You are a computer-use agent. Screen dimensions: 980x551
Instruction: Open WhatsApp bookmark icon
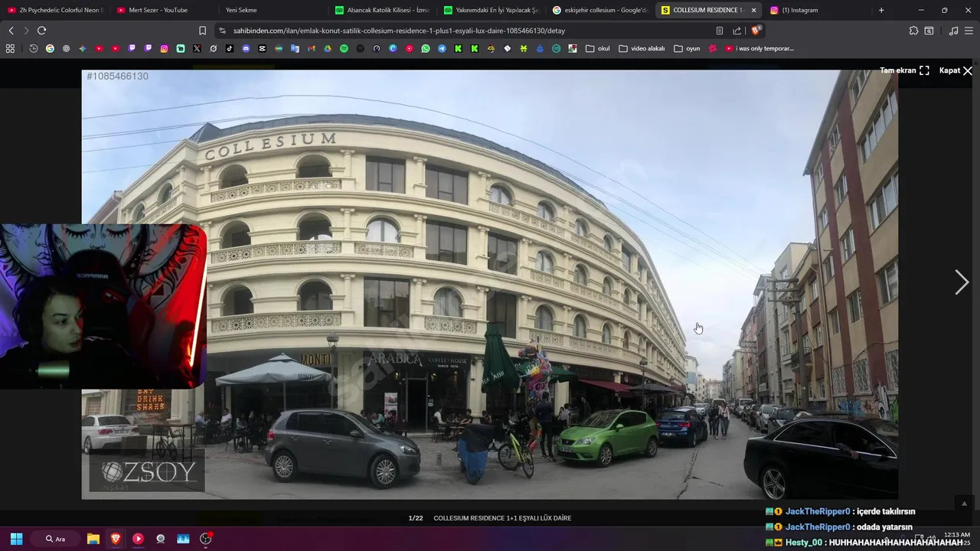(x=426, y=48)
